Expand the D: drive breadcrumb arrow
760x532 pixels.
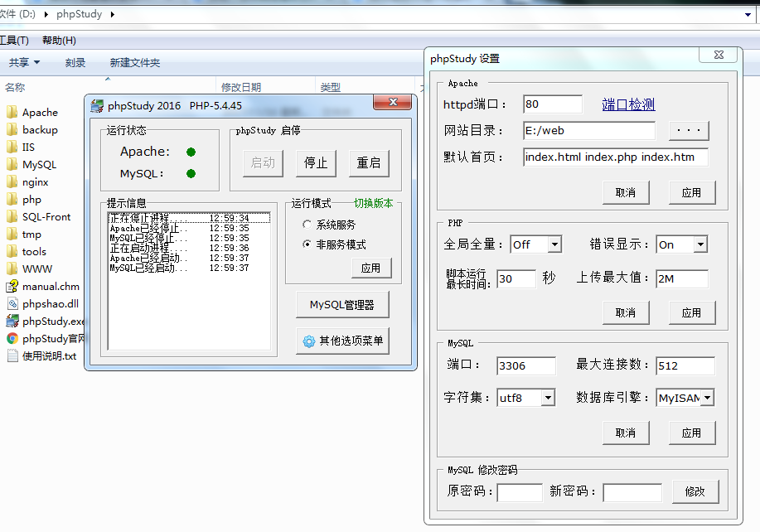click(46, 14)
